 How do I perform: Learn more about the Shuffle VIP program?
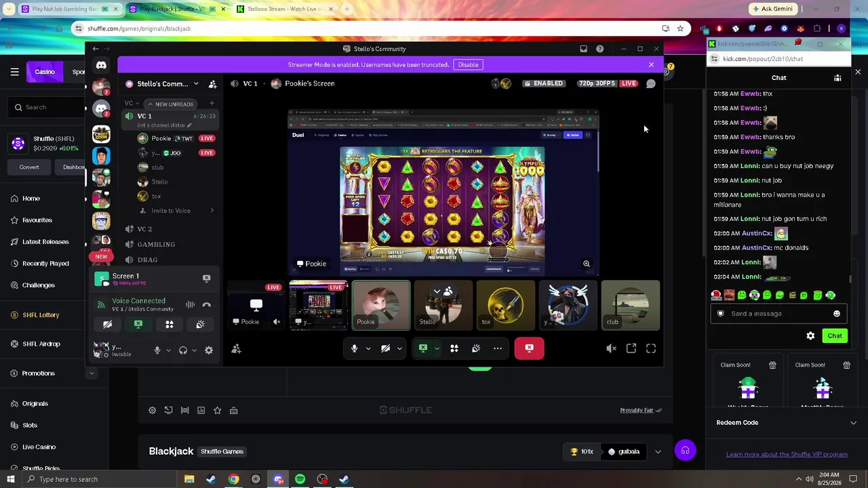click(x=787, y=454)
